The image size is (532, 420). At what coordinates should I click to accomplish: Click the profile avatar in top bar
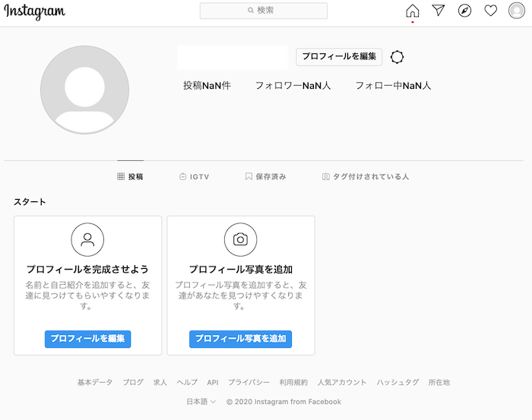point(516,11)
